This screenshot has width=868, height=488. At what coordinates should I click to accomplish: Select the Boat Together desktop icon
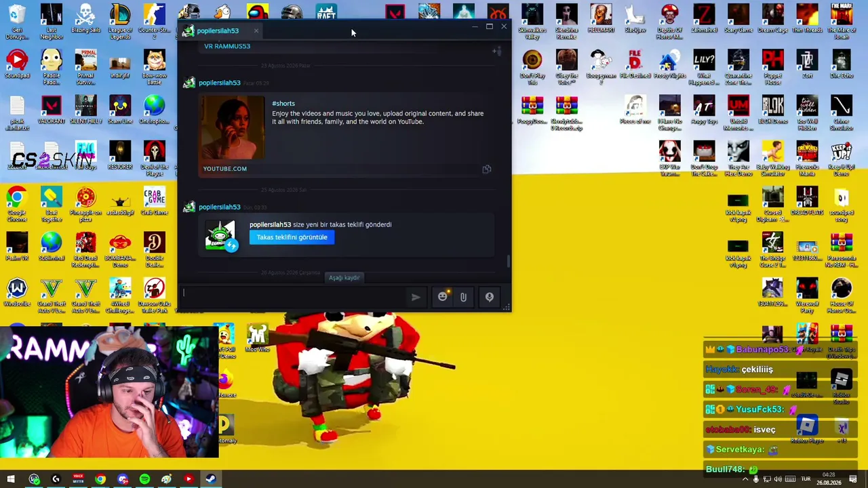pyautogui.click(x=52, y=205)
